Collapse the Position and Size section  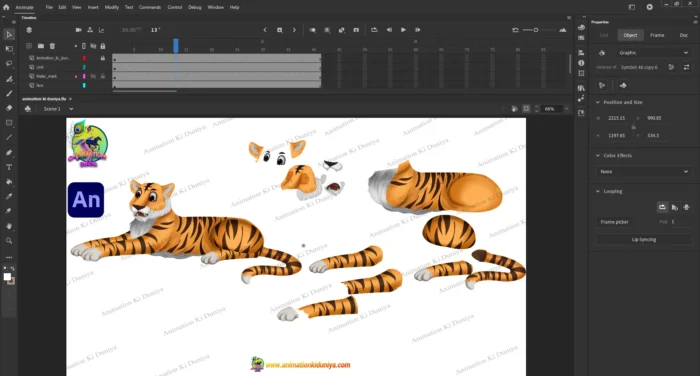click(x=598, y=102)
